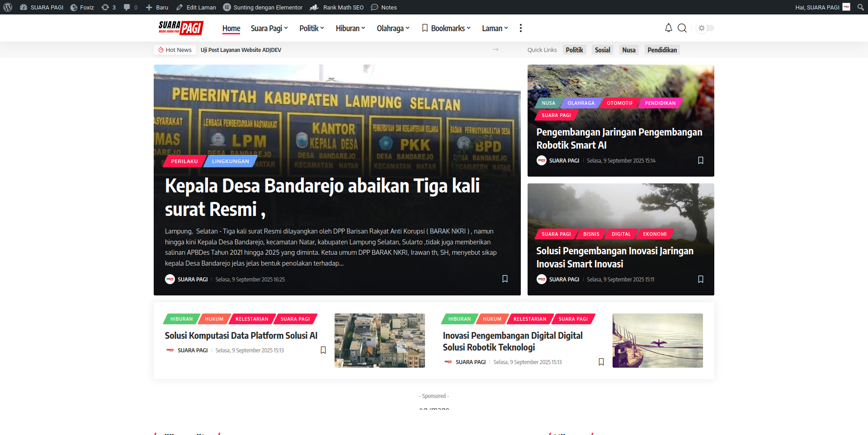
Task: Click author avatar on Robotik Smart AI card
Action: (x=542, y=160)
